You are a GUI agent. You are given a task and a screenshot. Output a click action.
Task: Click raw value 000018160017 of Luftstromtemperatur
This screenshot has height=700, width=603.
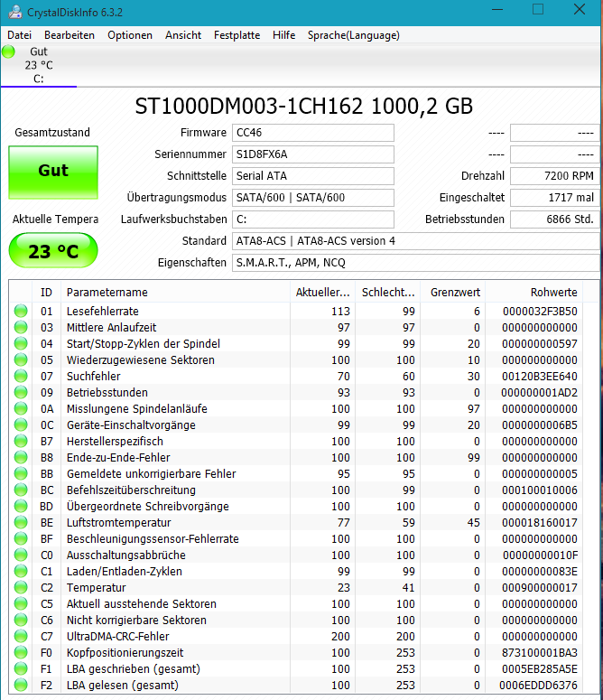click(540, 522)
